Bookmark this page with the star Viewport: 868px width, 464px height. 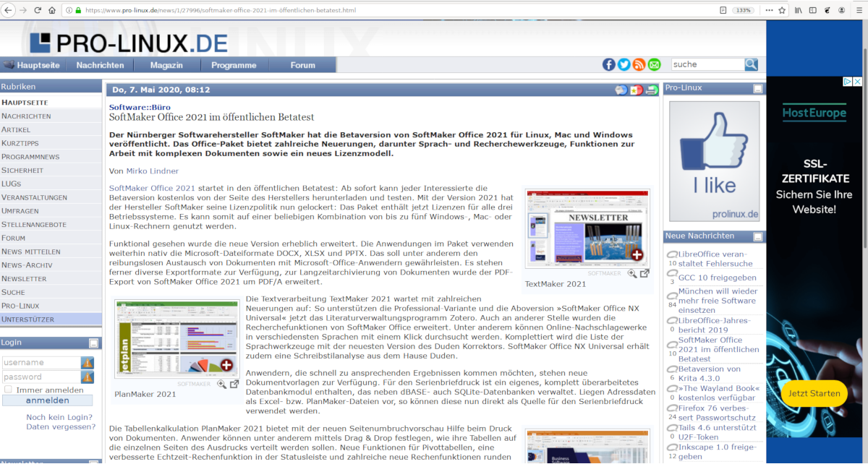click(x=782, y=10)
